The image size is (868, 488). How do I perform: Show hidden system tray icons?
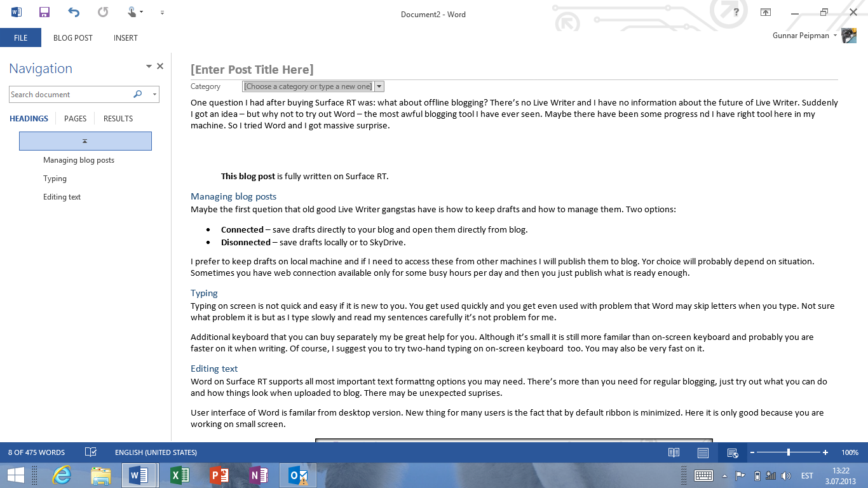click(x=724, y=475)
